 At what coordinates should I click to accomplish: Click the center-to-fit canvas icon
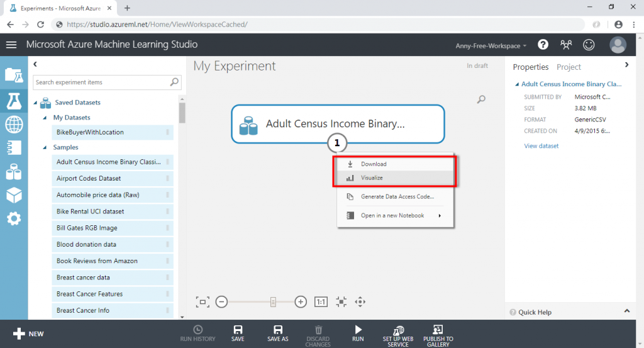[x=341, y=302]
